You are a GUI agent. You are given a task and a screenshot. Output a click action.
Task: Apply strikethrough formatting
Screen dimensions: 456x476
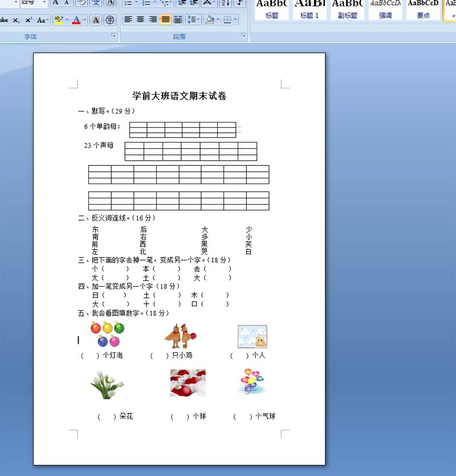pos(4,20)
